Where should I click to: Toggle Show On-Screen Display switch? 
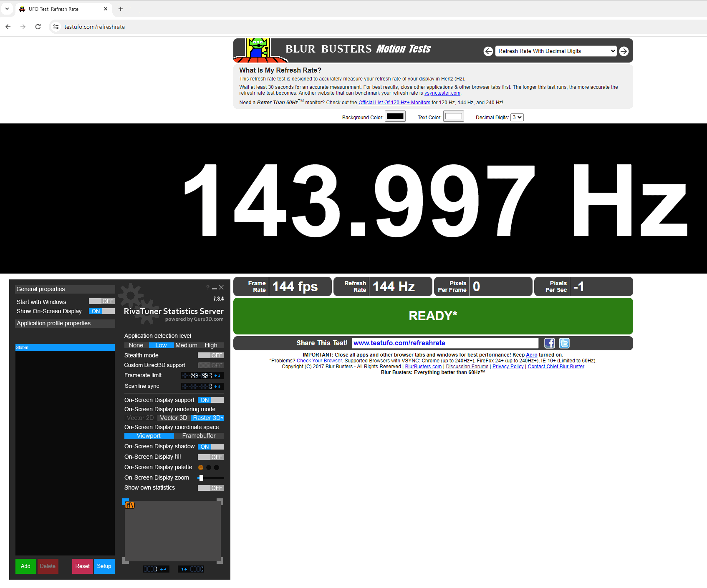[x=101, y=311]
